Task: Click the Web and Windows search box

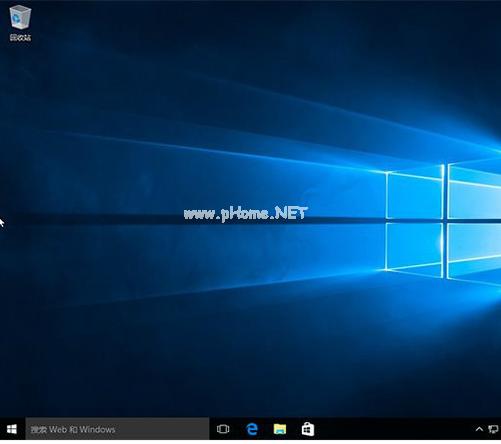Action: pos(117,429)
